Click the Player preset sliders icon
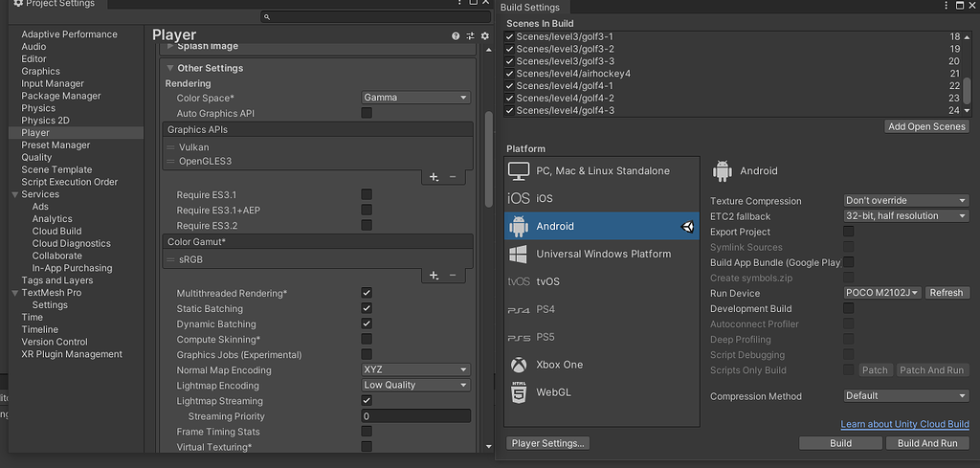 coord(471,35)
